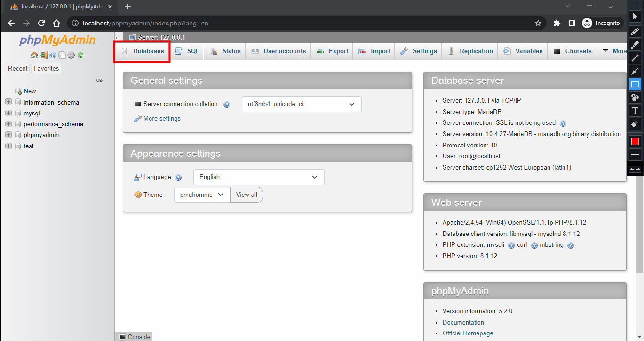
Task: Click help icon beside SSL is not being used
Action: (x=563, y=123)
